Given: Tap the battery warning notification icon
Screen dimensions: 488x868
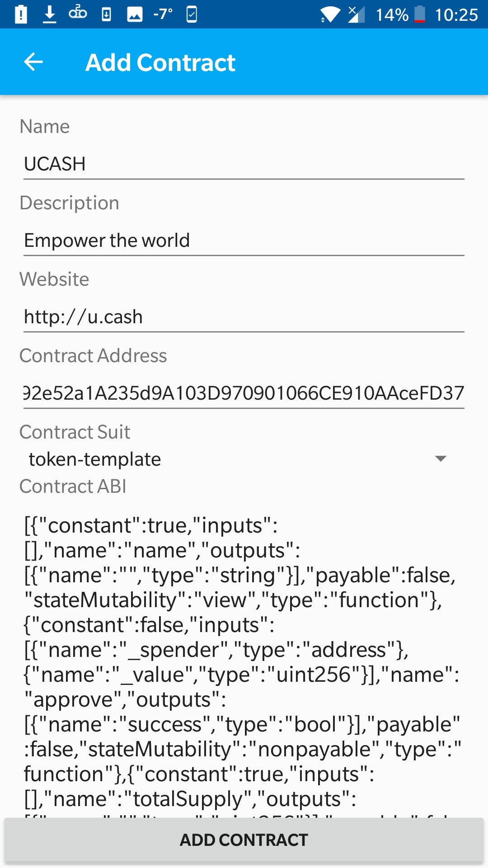Looking at the screenshot, I should pyautogui.click(x=21, y=14).
